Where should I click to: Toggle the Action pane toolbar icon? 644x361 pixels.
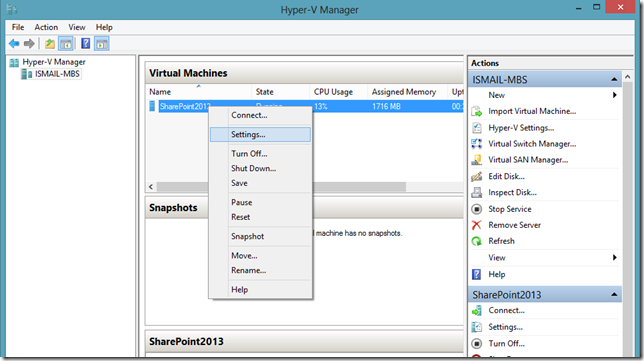[102, 44]
